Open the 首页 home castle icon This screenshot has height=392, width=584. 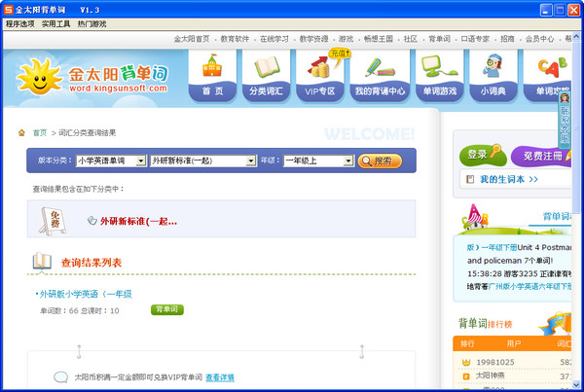click(x=212, y=66)
